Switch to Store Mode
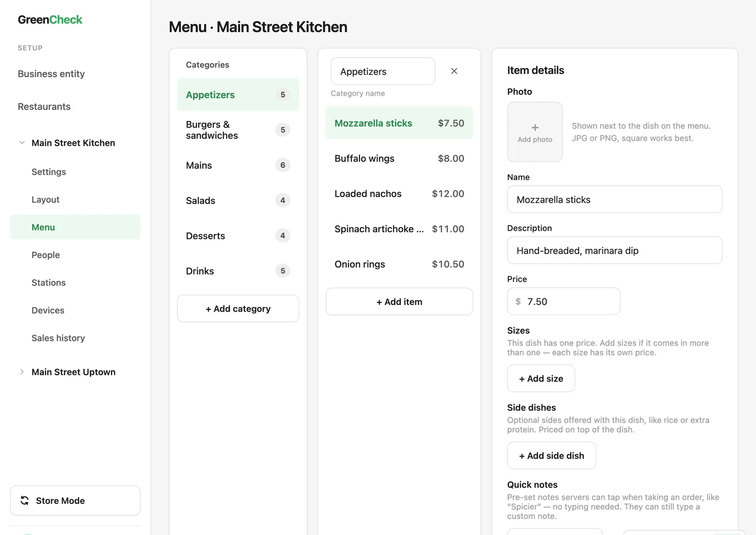The width and height of the screenshot is (756, 535). point(75,501)
